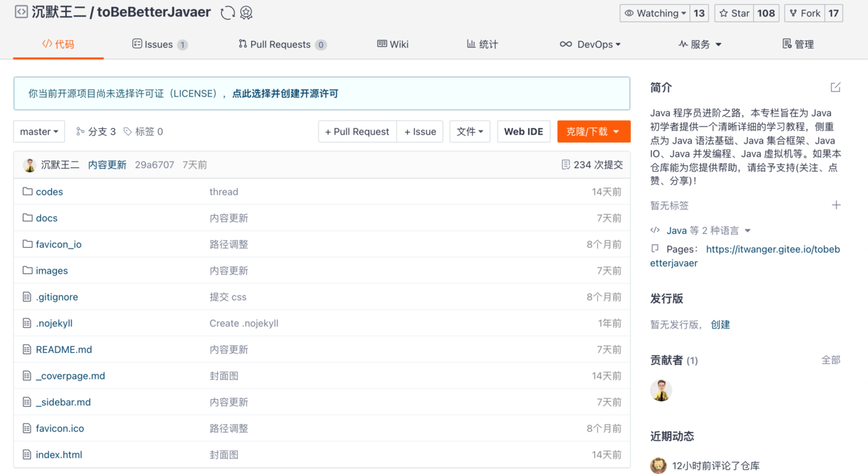Open the DevOps menu

(x=590, y=44)
